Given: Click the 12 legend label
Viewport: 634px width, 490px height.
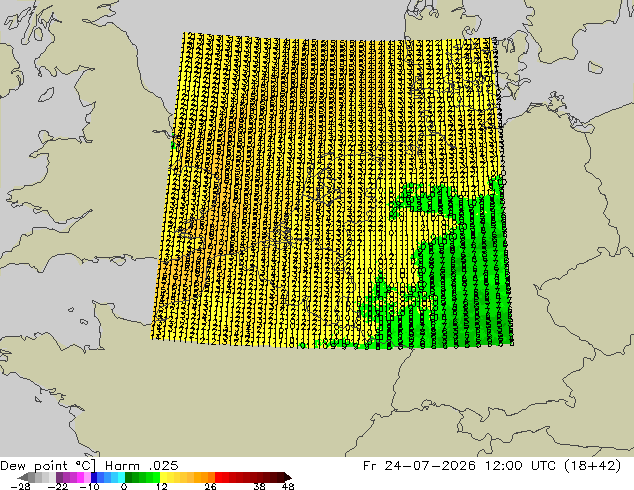Looking at the screenshot, I should 162,486.
